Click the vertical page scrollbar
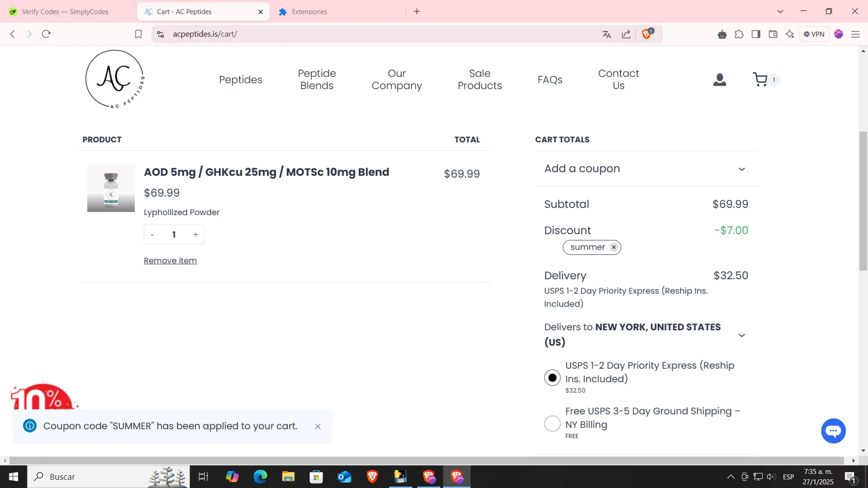Screen dimensions: 868x488 tap(863, 201)
